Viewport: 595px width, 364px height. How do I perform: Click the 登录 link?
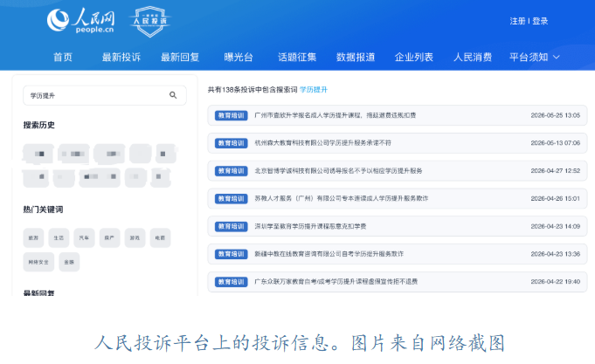coord(540,21)
